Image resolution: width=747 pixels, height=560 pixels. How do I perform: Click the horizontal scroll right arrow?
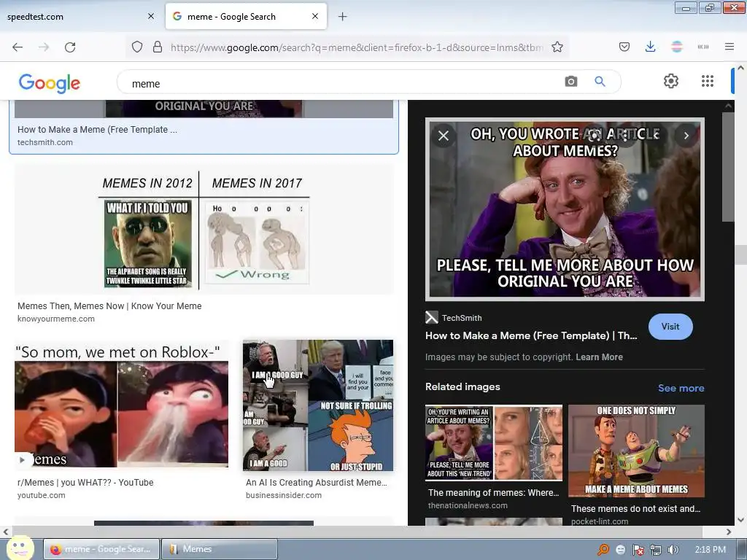pos(729,532)
